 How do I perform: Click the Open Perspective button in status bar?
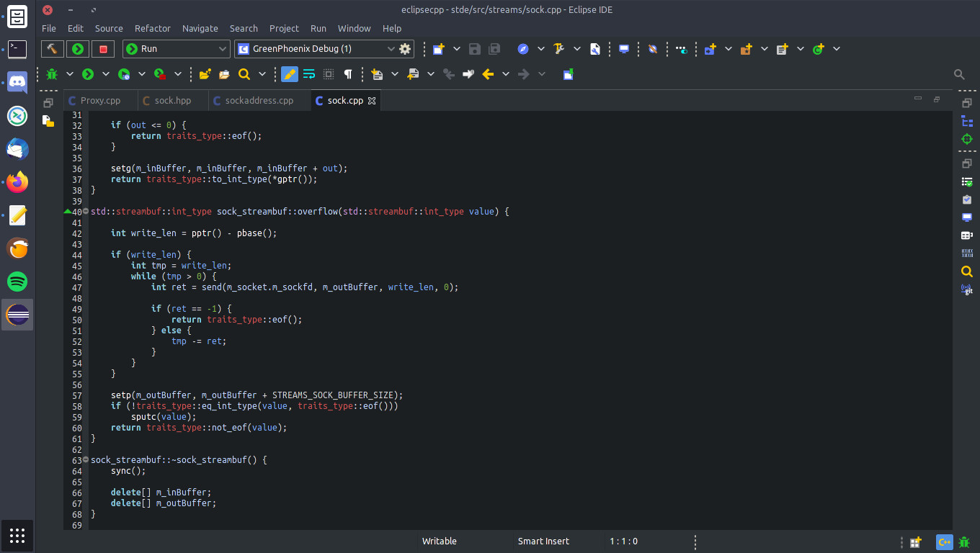(x=915, y=542)
